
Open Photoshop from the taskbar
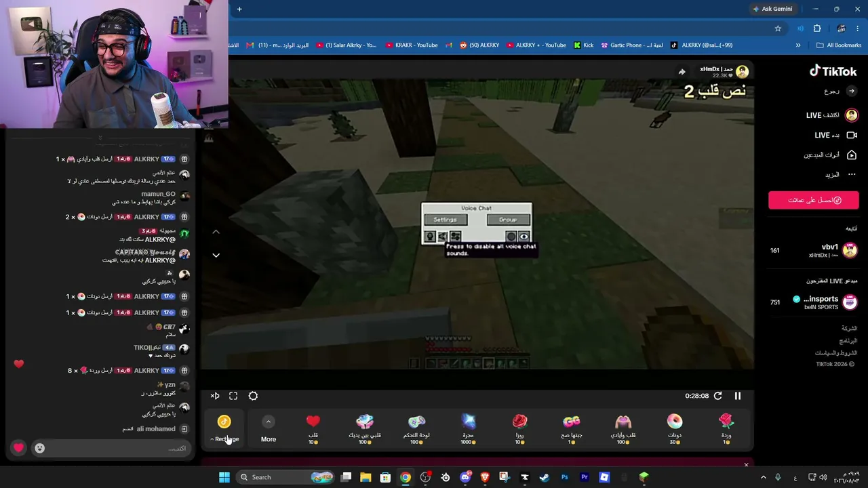pyautogui.click(x=564, y=477)
